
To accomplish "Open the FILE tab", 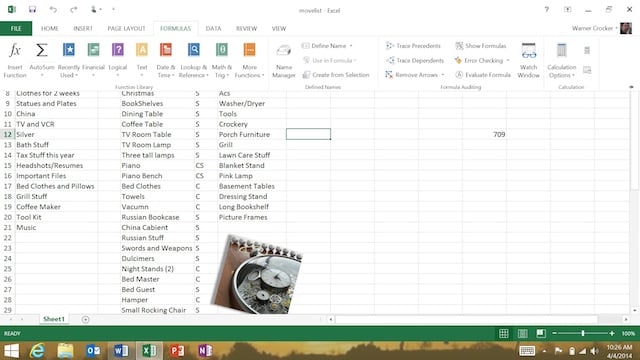I will point(16,28).
